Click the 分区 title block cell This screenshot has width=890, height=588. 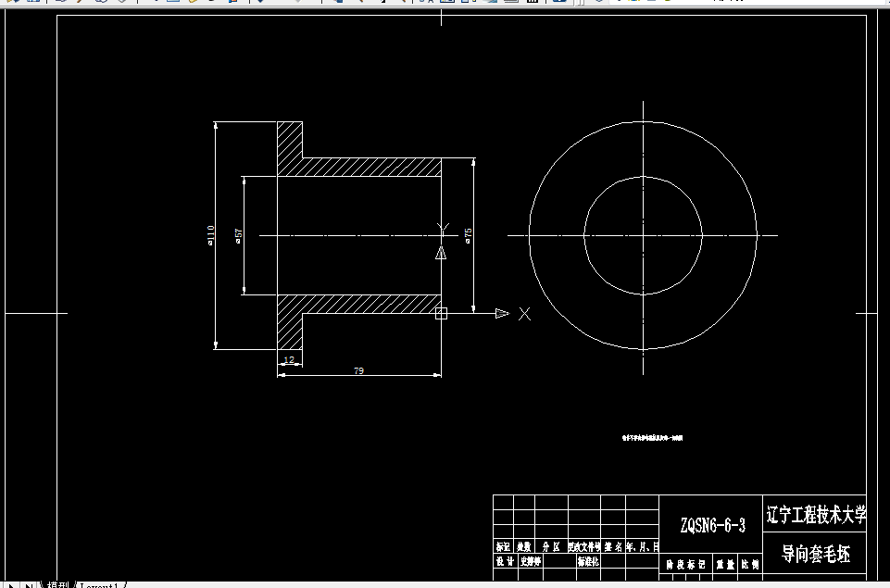550,546
